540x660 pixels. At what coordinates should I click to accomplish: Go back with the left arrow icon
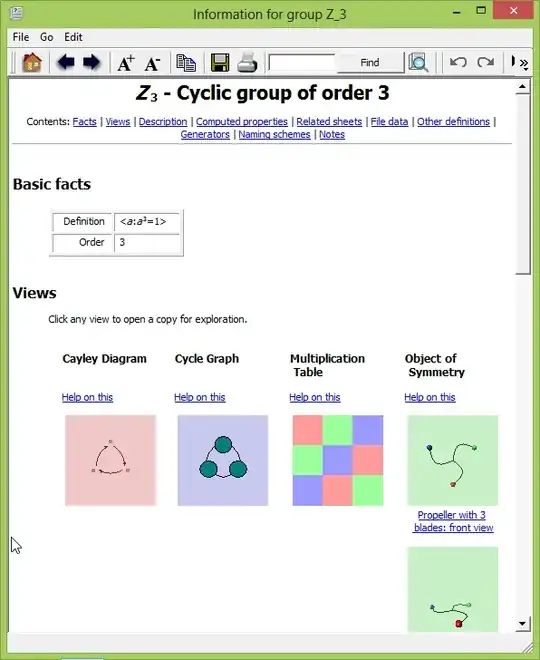point(66,62)
